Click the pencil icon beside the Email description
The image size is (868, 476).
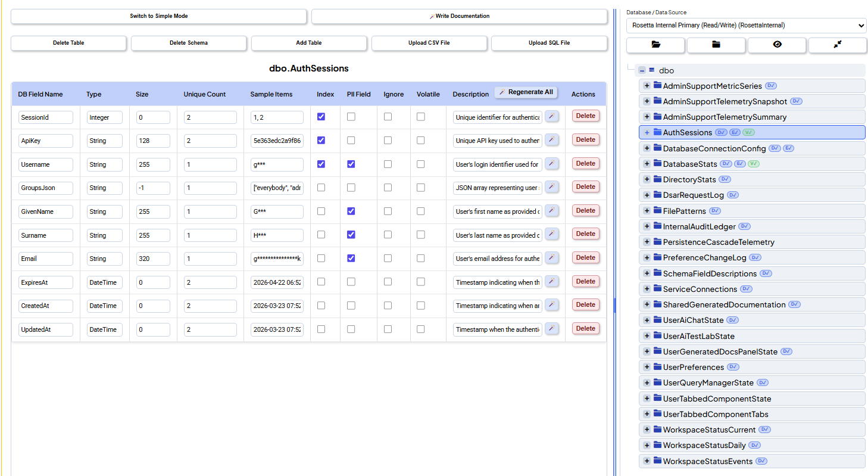551,258
